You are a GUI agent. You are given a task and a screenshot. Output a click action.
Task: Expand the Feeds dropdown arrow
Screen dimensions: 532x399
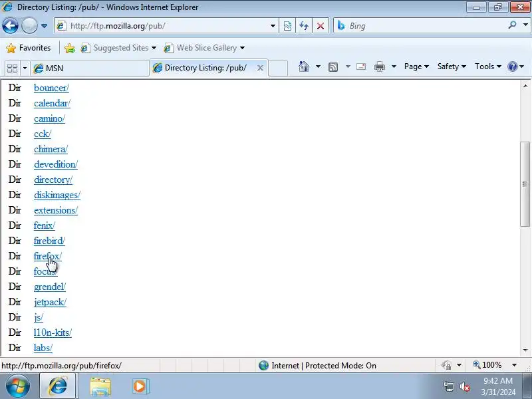pyautogui.click(x=348, y=66)
